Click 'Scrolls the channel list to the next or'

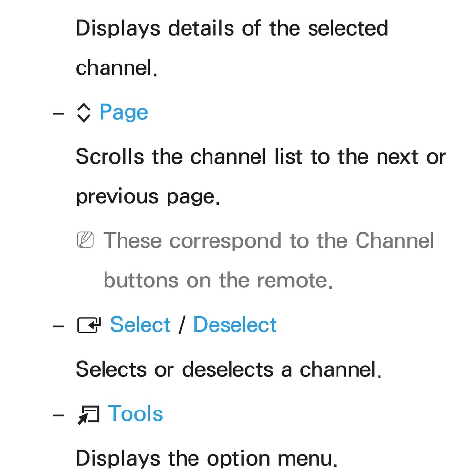tap(261, 157)
